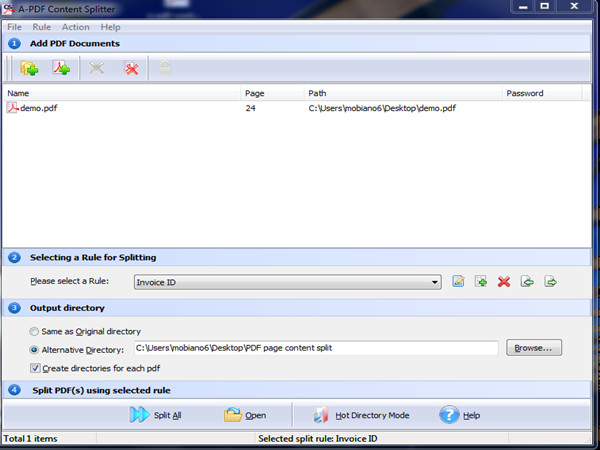600x450 pixels.
Task: Click the Page column header
Action: 273,93
